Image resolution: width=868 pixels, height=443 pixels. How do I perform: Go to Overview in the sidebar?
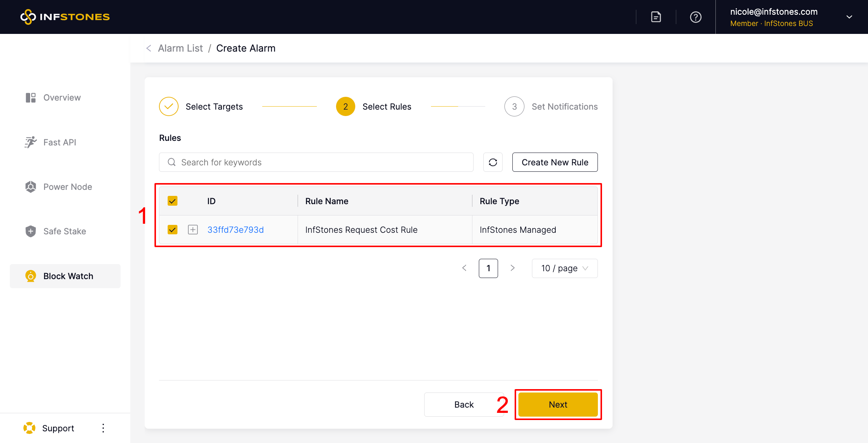62,98
